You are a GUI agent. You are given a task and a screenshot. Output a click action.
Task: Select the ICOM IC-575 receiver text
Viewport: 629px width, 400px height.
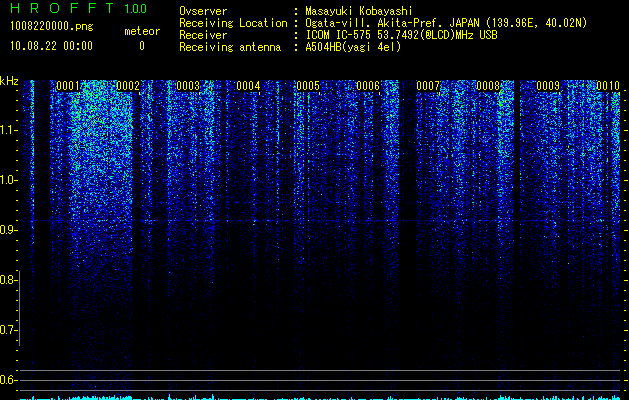point(401,35)
